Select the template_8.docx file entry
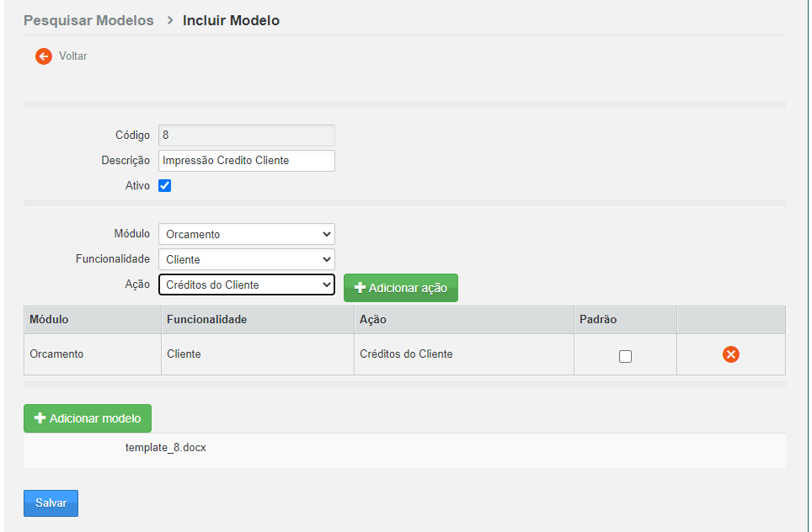812x532 pixels. click(166, 448)
